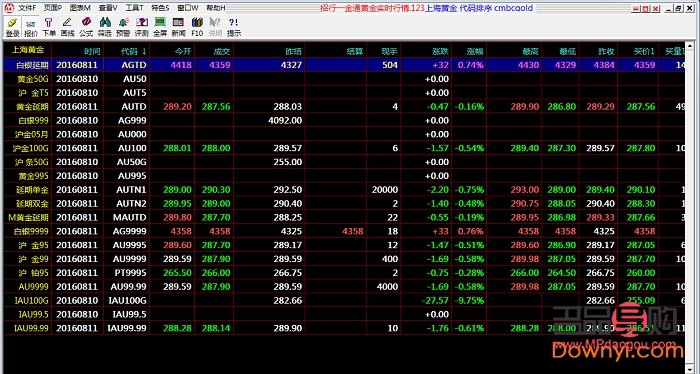700x374 pixels.
Task: Click the AU50G code cell
Action: point(132,162)
